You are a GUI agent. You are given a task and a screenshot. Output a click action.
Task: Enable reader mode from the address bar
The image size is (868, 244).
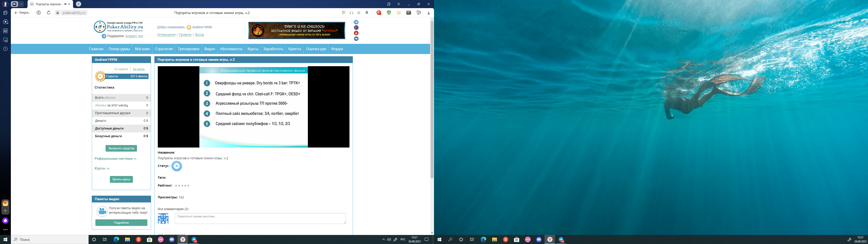359,13
